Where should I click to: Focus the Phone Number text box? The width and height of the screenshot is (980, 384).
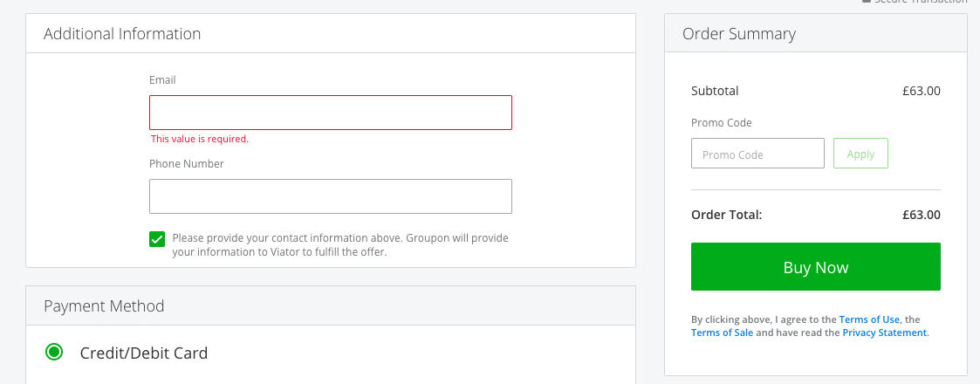pyautogui.click(x=330, y=196)
